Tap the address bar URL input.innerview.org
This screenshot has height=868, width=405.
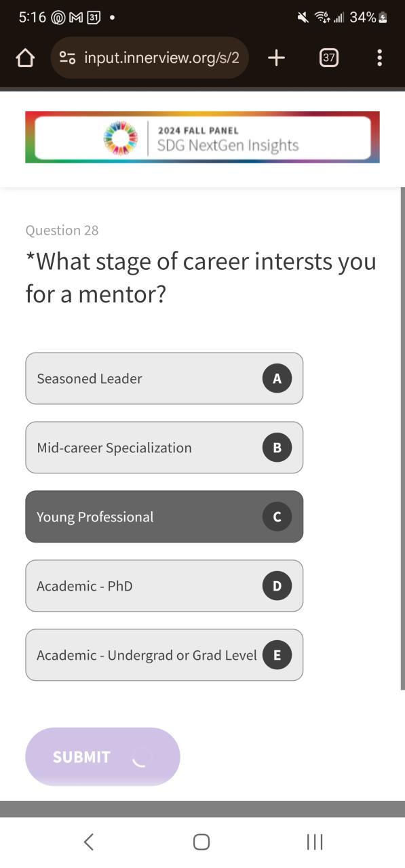click(161, 58)
